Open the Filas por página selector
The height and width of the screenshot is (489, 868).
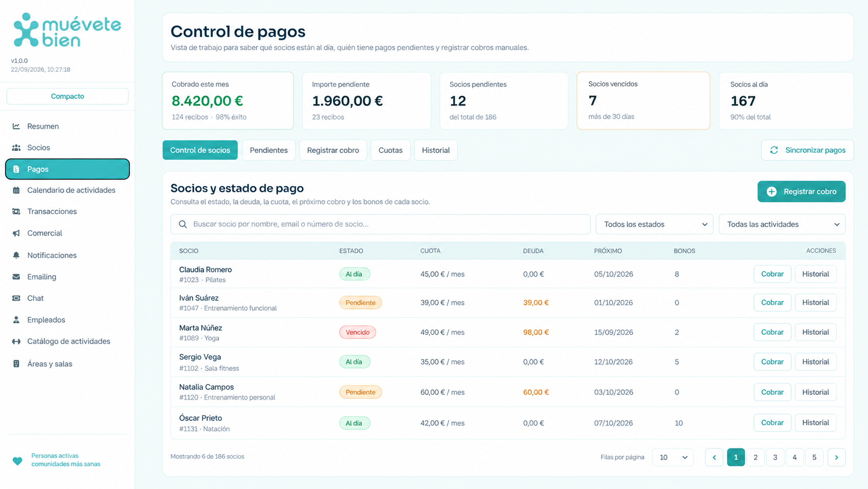672,457
